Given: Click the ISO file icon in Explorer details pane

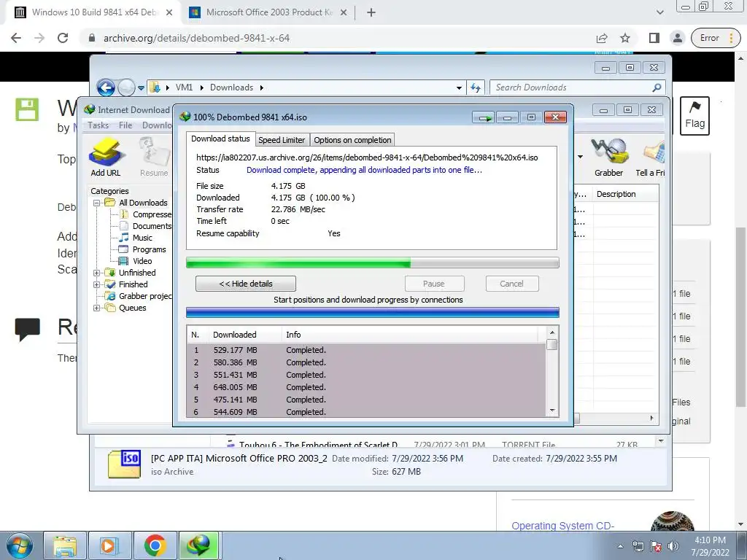Looking at the screenshot, I should coord(124,464).
